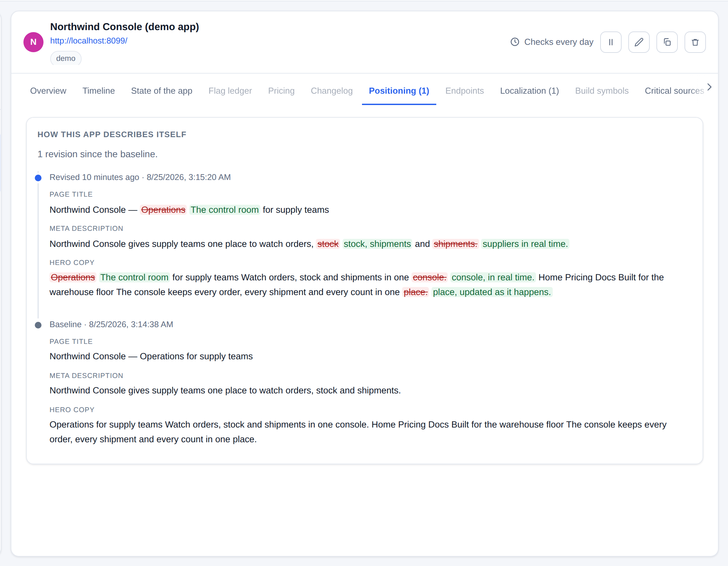
Task: Select the gray Baseline timeline marker dot
Action: (x=38, y=325)
